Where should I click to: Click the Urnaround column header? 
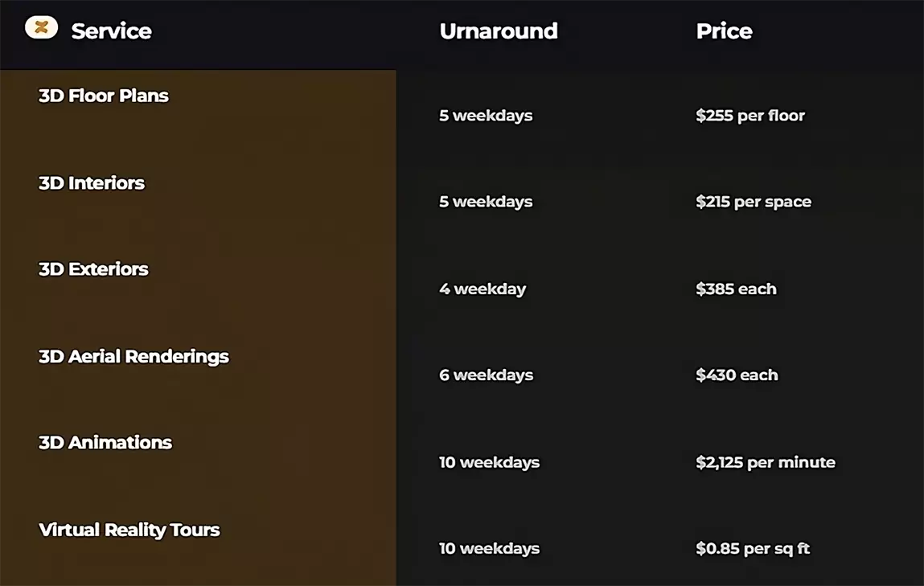pos(498,31)
